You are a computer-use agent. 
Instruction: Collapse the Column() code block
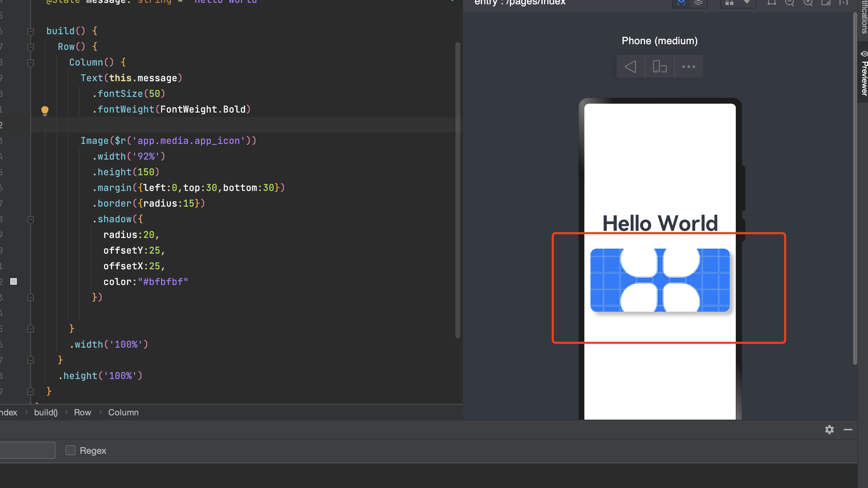(31, 63)
